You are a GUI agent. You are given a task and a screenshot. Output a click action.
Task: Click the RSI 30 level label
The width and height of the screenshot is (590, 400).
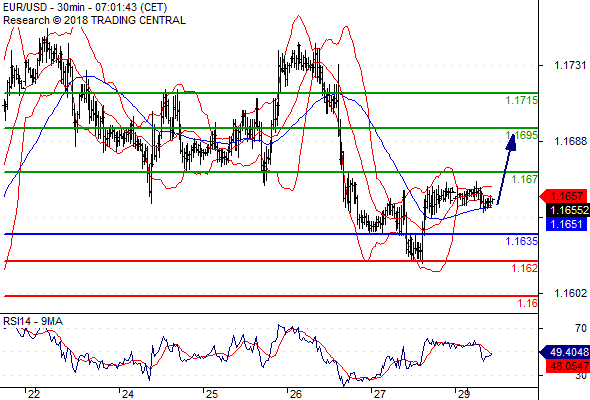click(581, 376)
